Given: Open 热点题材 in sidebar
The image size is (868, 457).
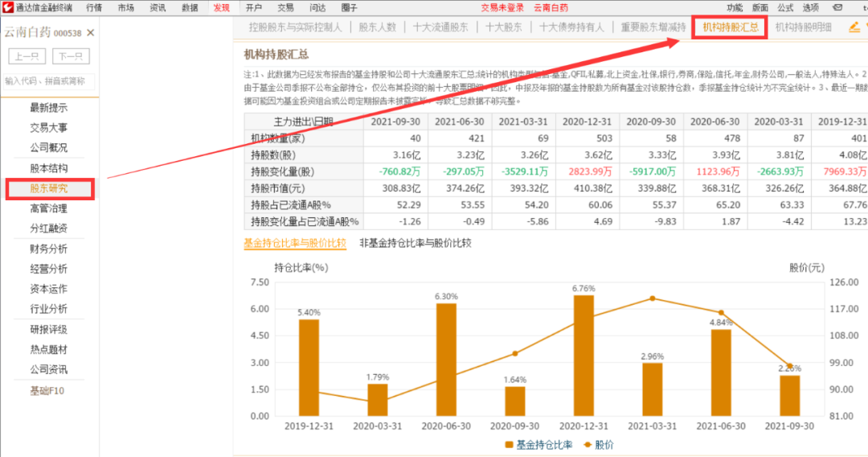Looking at the screenshot, I should (49, 349).
